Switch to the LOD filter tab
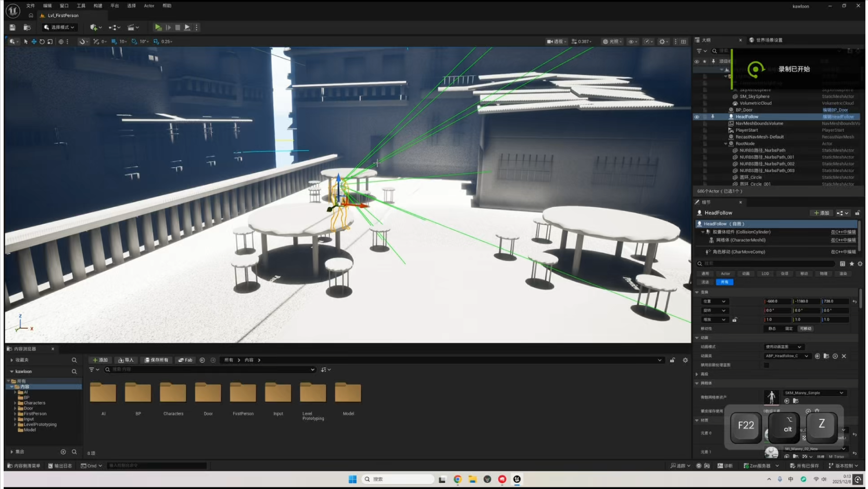The height and width of the screenshot is (489, 868). (x=765, y=273)
